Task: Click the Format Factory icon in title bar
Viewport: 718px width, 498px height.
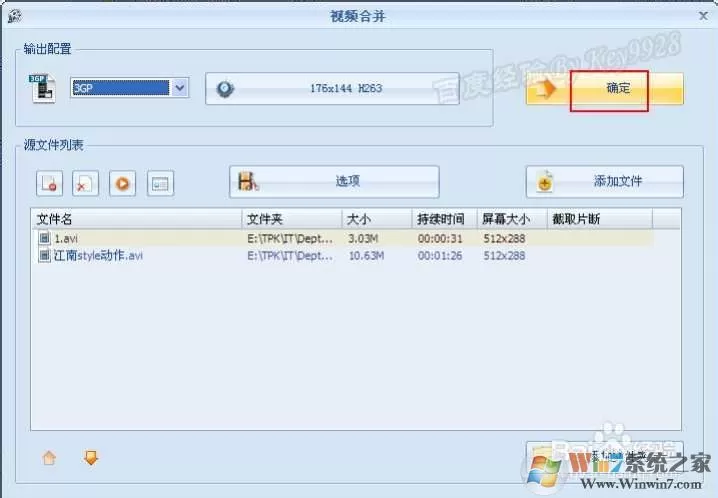Action: pos(14,16)
